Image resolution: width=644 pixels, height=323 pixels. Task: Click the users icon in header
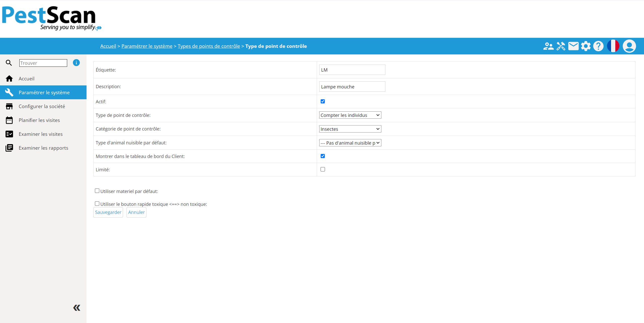pyautogui.click(x=548, y=46)
